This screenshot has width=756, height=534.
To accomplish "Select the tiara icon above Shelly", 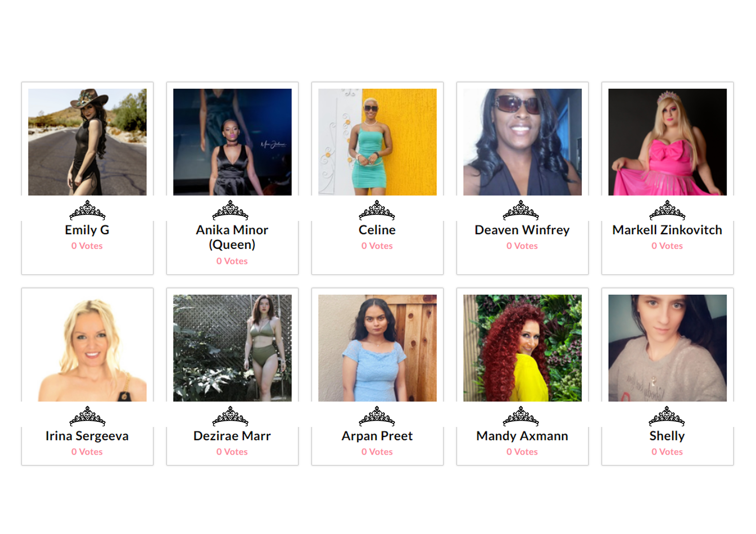I will pyautogui.click(x=666, y=416).
